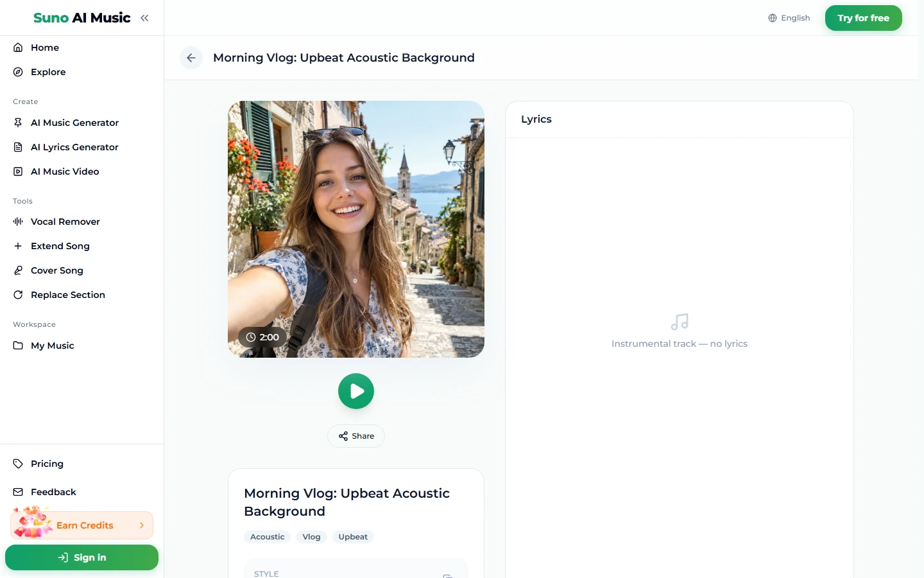Open the English language selector
Viewport: 924px width, 578px height.
pyautogui.click(x=789, y=18)
